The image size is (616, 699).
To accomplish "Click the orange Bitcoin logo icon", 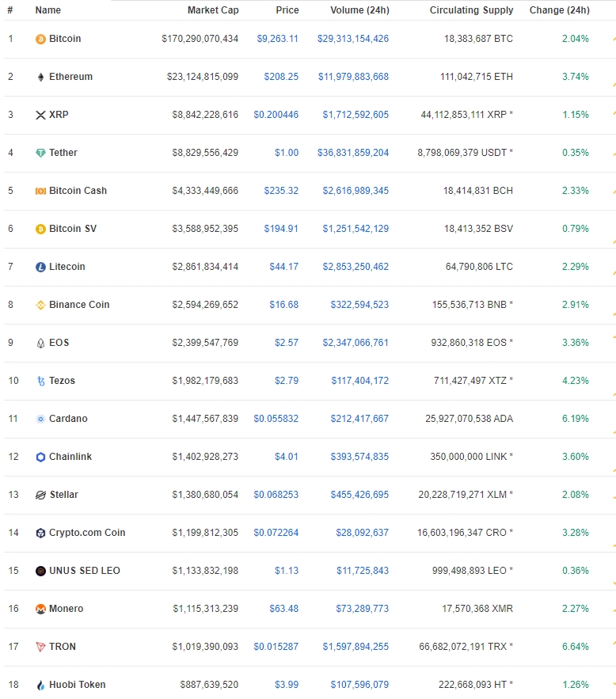I will [x=40, y=40].
